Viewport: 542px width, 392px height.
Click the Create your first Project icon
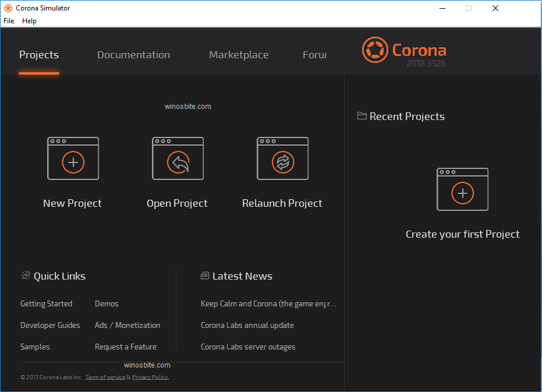tap(462, 189)
